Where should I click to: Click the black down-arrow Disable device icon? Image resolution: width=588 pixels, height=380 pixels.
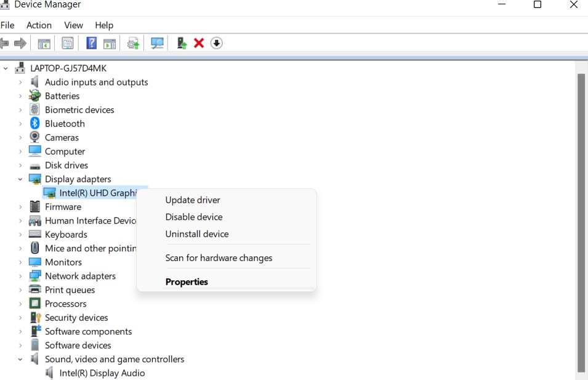tap(216, 43)
